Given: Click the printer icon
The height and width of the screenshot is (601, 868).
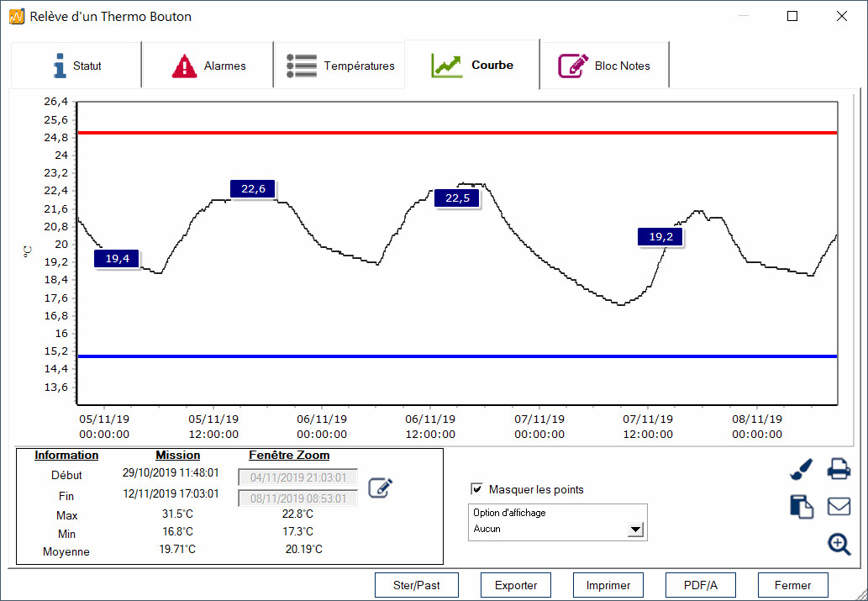Looking at the screenshot, I should pos(839,469).
